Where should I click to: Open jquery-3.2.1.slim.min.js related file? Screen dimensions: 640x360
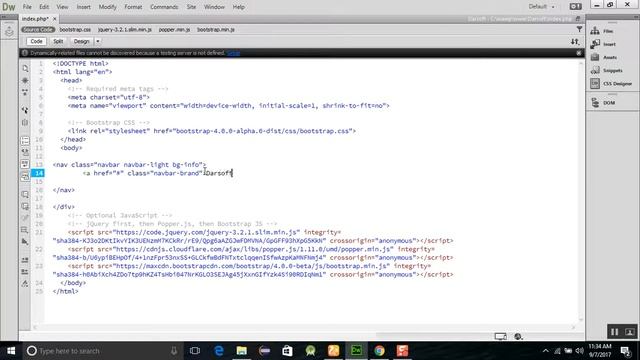tap(124, 29)
